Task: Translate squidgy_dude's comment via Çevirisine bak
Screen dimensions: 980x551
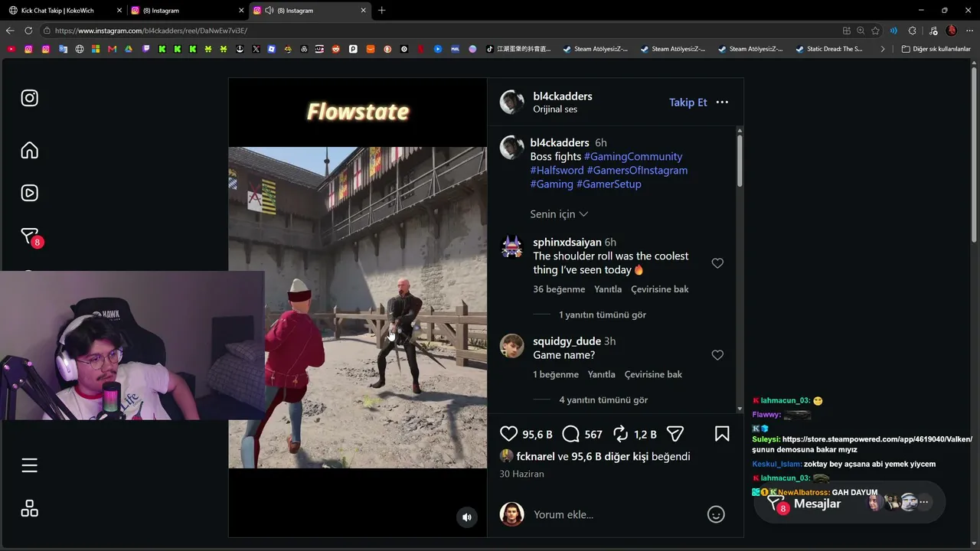Action: click(x=653, y=374)
